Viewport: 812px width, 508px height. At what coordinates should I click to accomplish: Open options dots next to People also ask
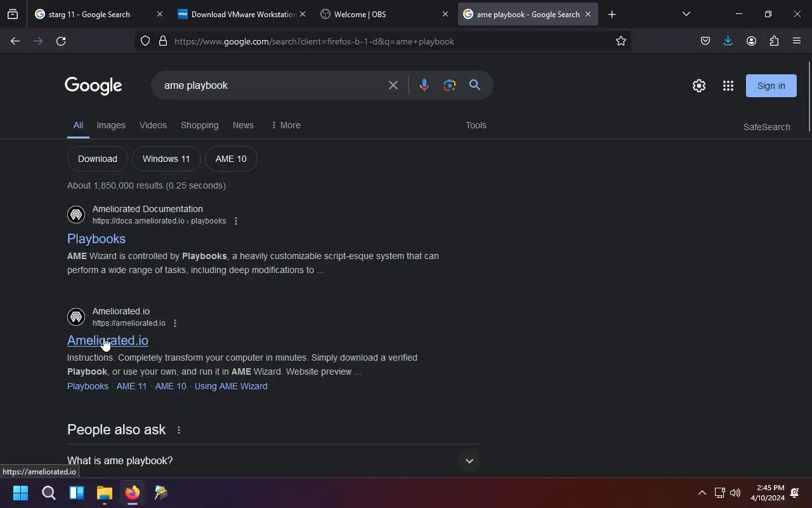[x=179, y=430]
